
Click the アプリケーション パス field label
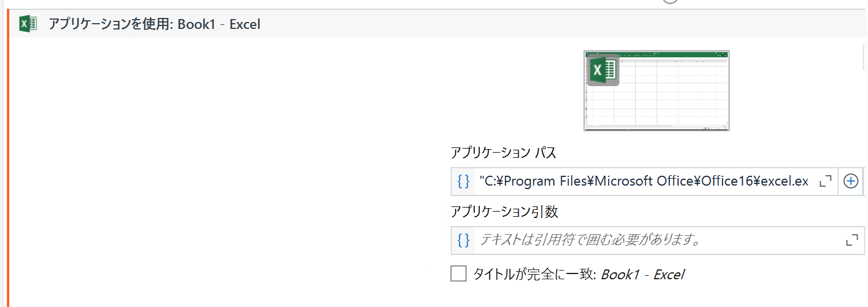pyautogui.click(x=503, y=153)
